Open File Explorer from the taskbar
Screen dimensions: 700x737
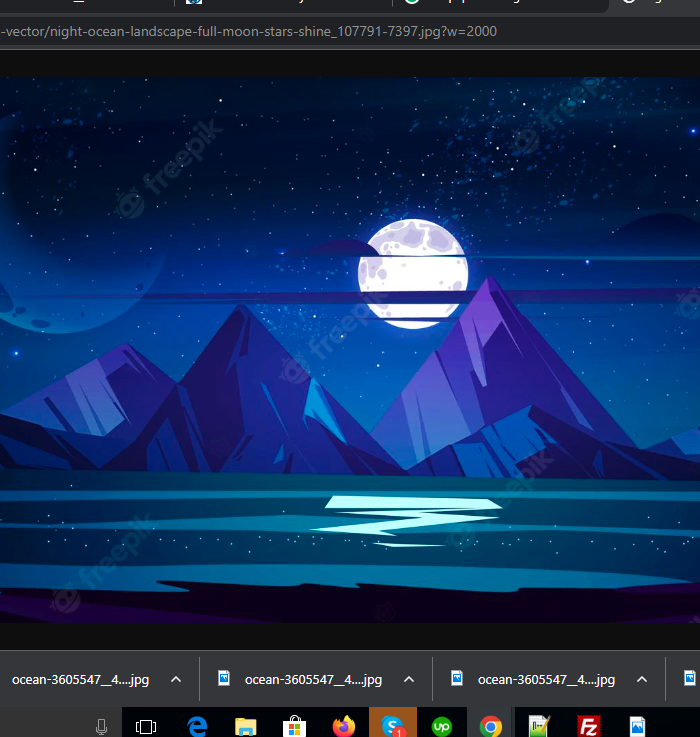246,727
